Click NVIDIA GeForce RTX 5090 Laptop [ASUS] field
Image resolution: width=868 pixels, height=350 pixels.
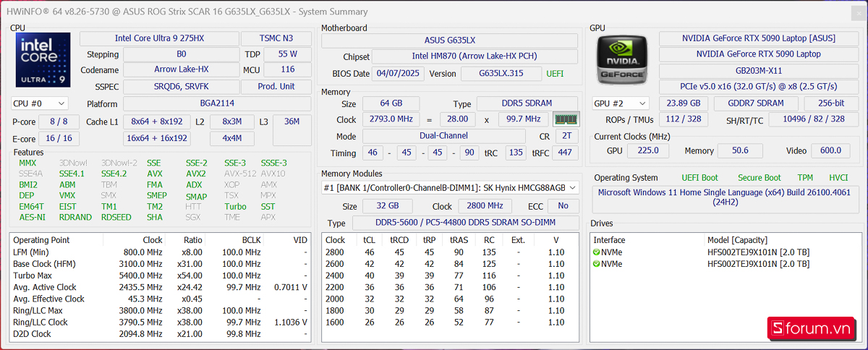click(758, 38)
